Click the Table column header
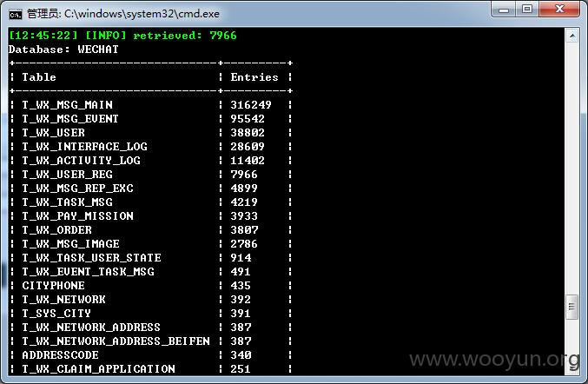The height and width of the screenshot is (384, 588). click(39, 77)
